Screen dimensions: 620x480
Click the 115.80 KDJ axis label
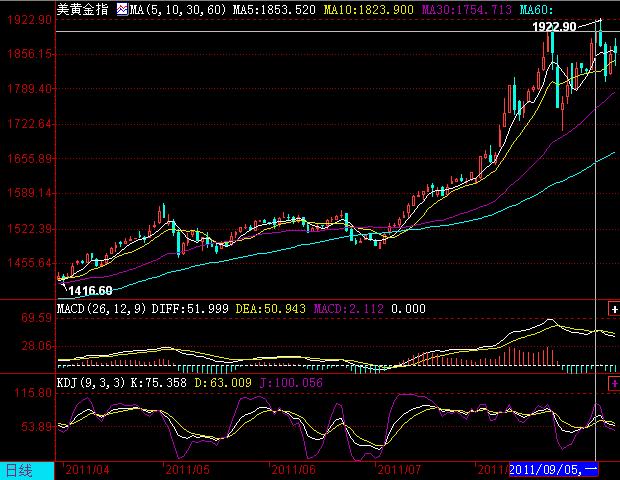(33, 393)
